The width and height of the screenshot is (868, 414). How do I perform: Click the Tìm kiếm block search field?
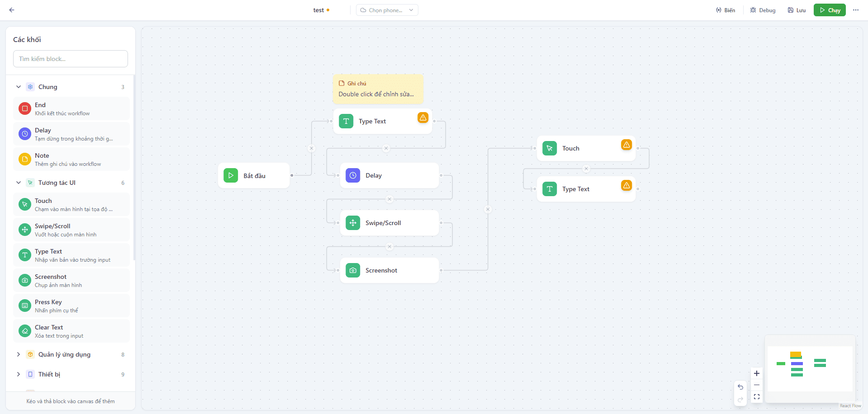(70, 58)
